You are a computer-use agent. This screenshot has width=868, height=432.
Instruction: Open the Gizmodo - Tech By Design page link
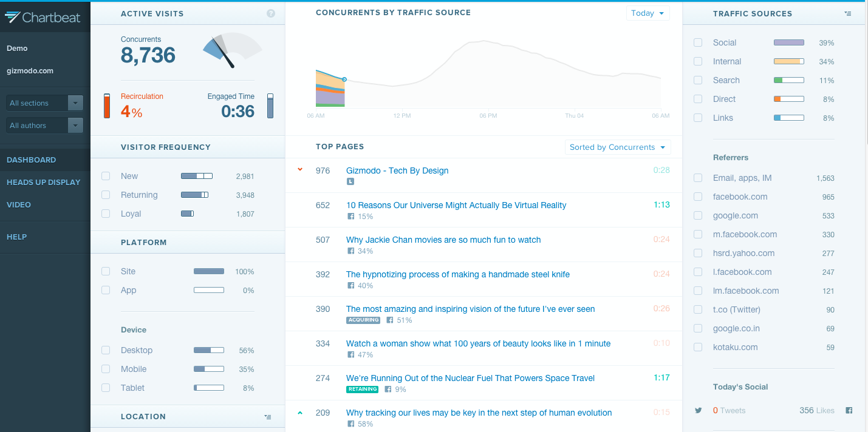pos(397,170)
